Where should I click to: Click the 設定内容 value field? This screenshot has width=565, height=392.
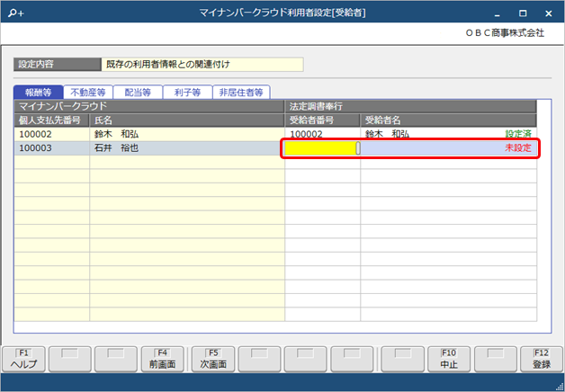coord(202,65)
